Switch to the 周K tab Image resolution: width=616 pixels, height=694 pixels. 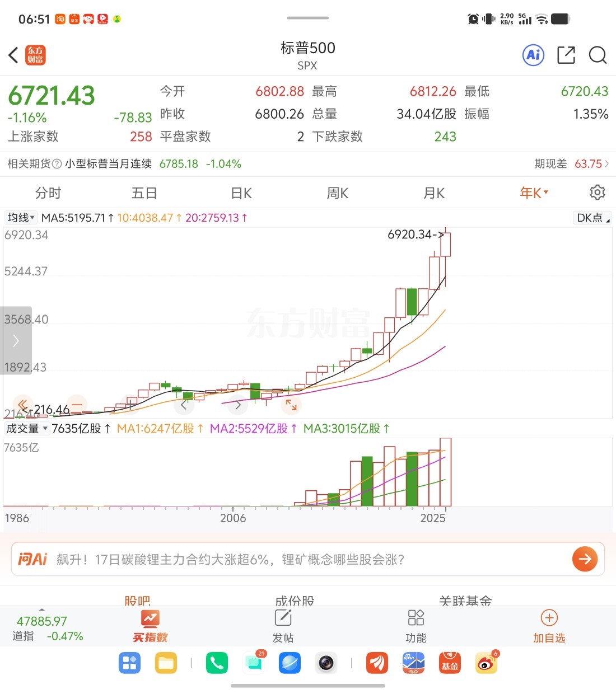click(338, 193)
